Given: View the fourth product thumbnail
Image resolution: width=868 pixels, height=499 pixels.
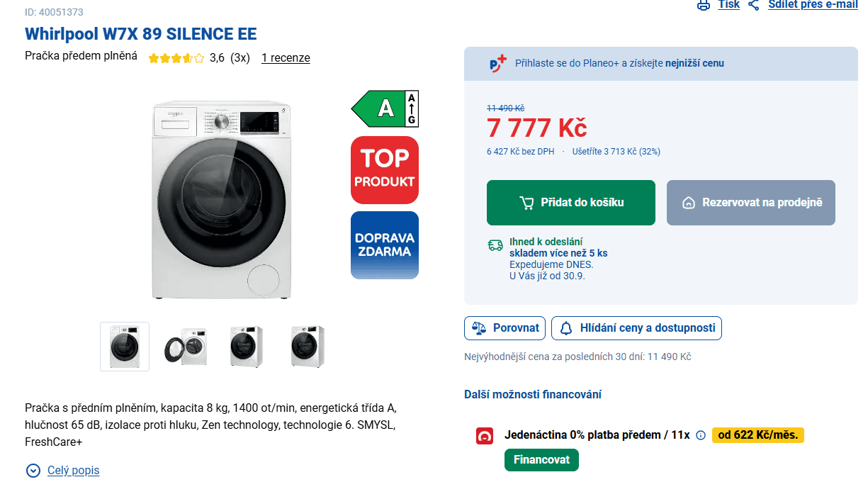Looking at the screenshot, I should 308,347.
